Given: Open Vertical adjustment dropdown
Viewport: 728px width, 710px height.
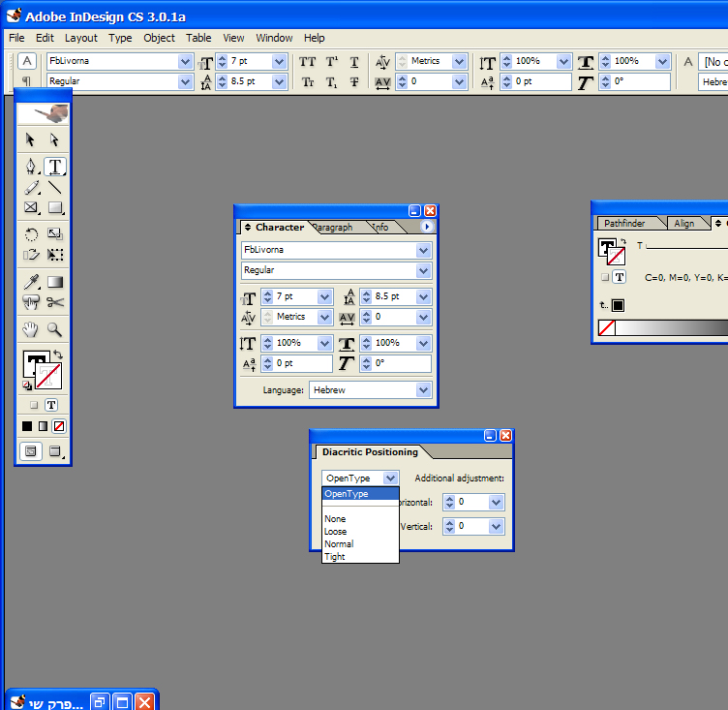Looking at the screenshot, I should tap(496, 526).
